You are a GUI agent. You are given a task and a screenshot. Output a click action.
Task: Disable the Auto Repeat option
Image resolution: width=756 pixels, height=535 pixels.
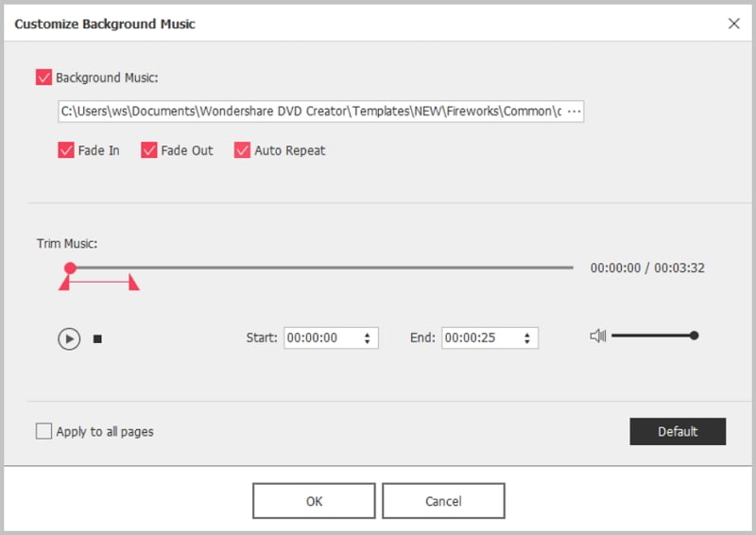tap(242, 150)
